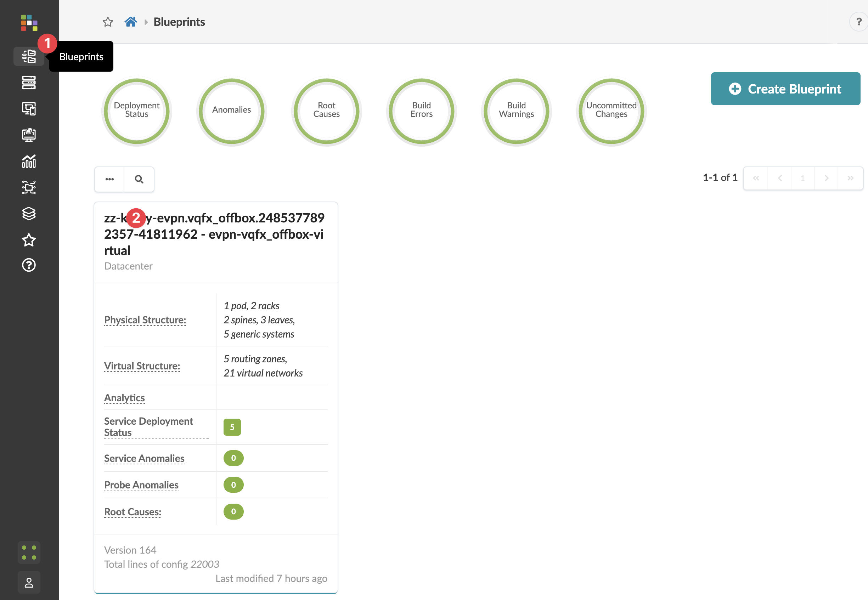Select page 1 in pagination

point(802,178)
